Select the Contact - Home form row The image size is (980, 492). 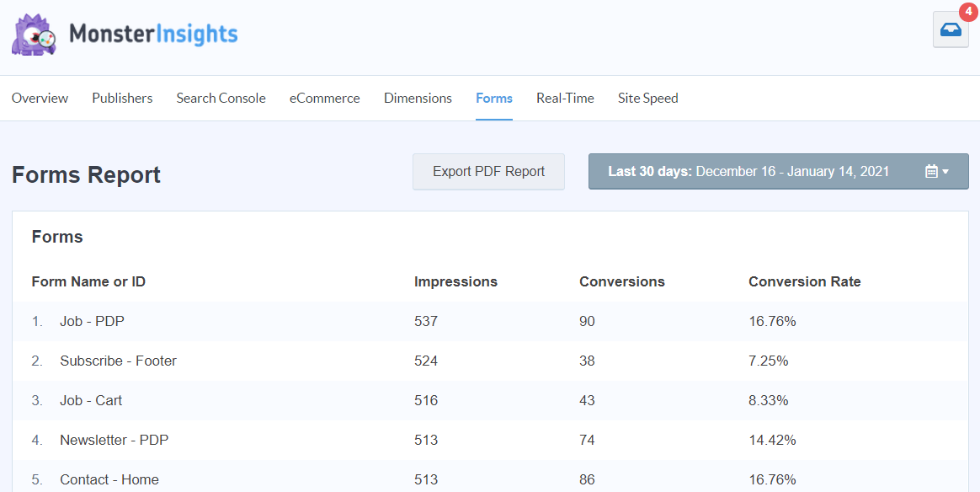(x=490, y=476)
